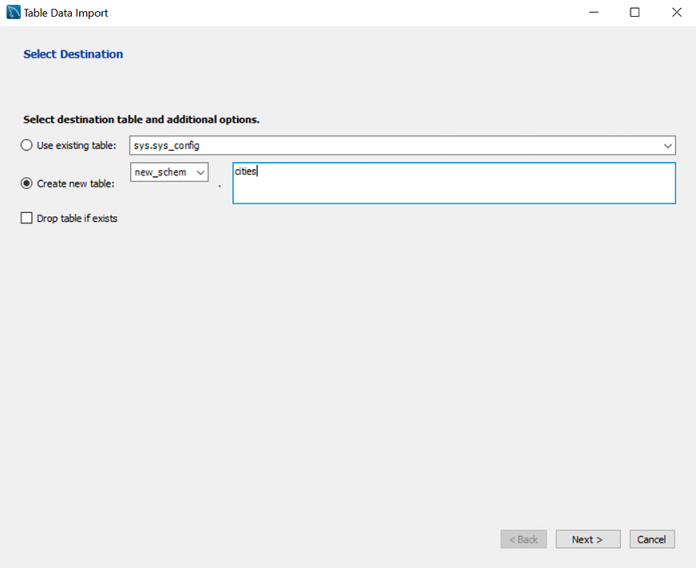
Task: Click the "Drop table if exists" label text
Action: (77, 218)
